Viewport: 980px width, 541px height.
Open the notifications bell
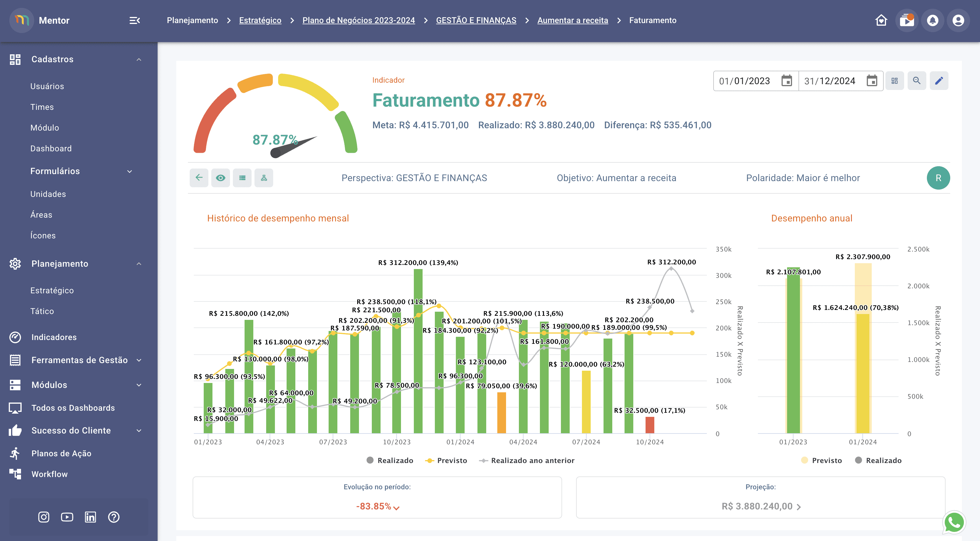[932, 20]
